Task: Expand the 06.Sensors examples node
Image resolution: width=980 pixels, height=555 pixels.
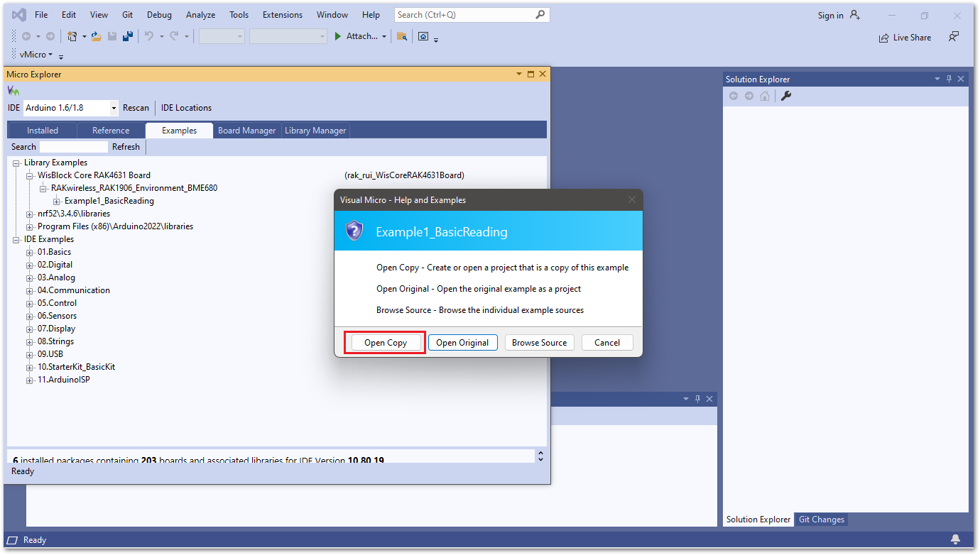Action: (x=30, y=316)
